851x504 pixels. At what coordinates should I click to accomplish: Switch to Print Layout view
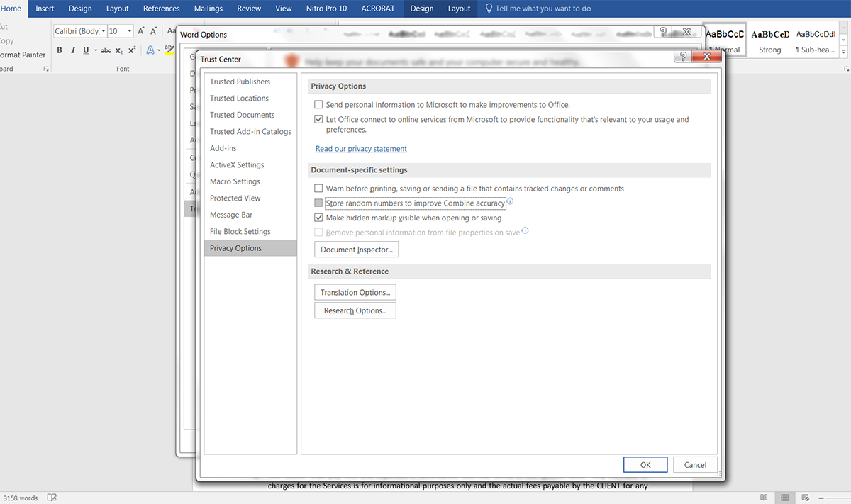coord(785,498)
